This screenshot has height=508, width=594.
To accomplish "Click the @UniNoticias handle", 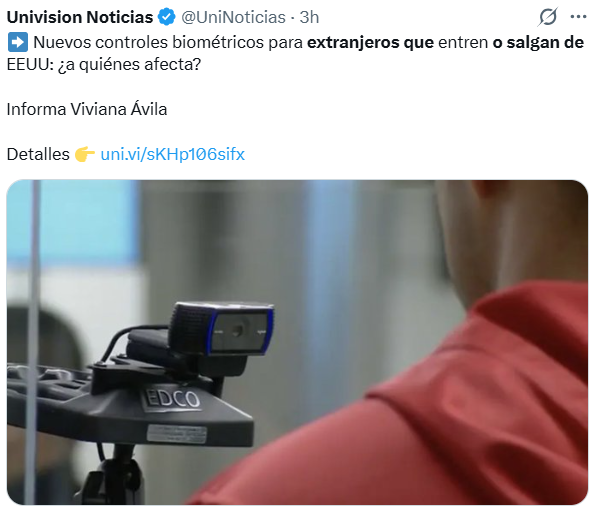I will coord(233,17).
